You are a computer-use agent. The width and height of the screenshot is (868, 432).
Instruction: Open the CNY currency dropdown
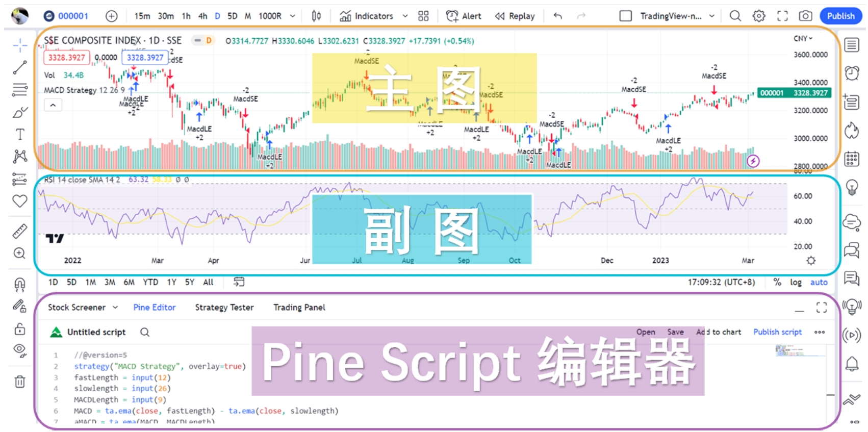(803, 38)
